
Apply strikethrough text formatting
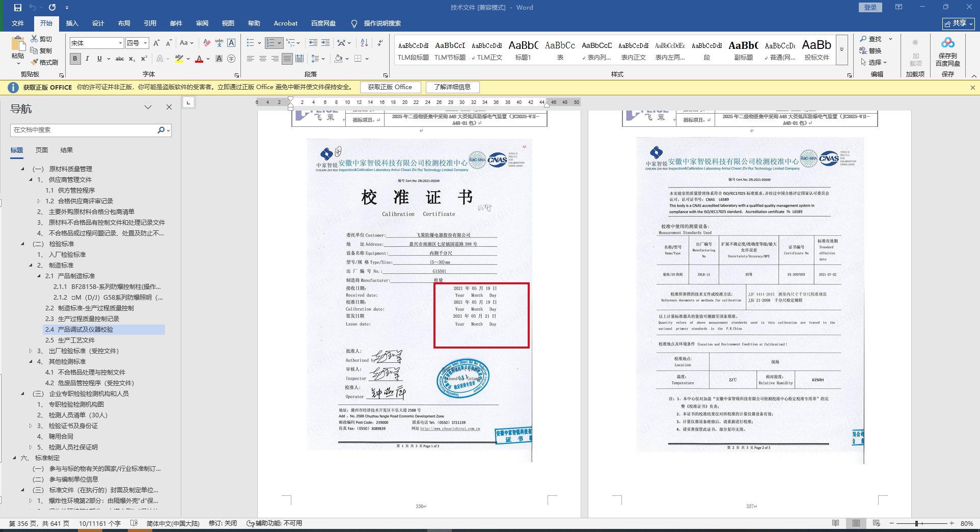click(x=120, y=59)
